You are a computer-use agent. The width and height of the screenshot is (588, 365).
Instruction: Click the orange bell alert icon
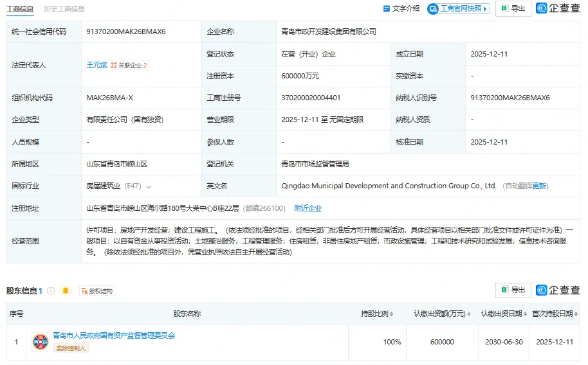click(x=65, y=291)
